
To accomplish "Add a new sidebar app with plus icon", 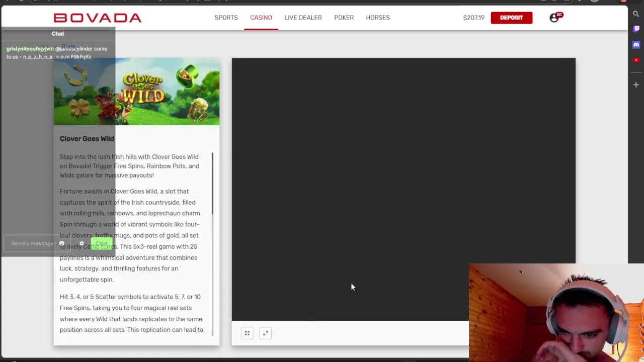I will point(636,85).
